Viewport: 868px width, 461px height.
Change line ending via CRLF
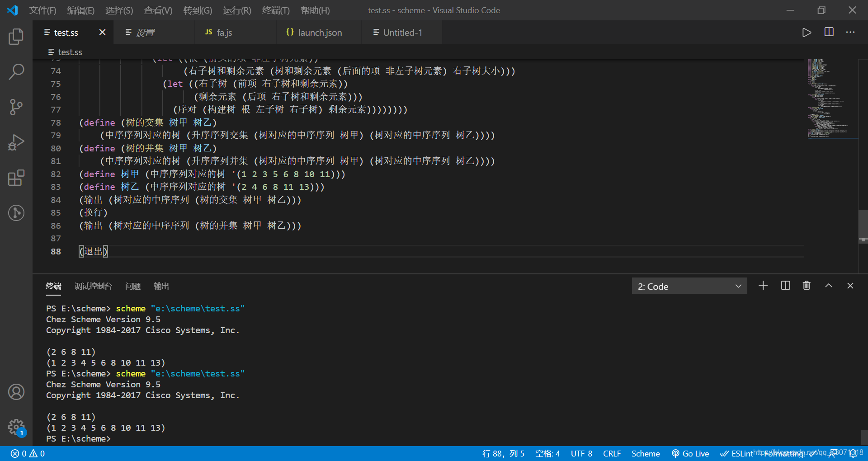click(612, 454)
